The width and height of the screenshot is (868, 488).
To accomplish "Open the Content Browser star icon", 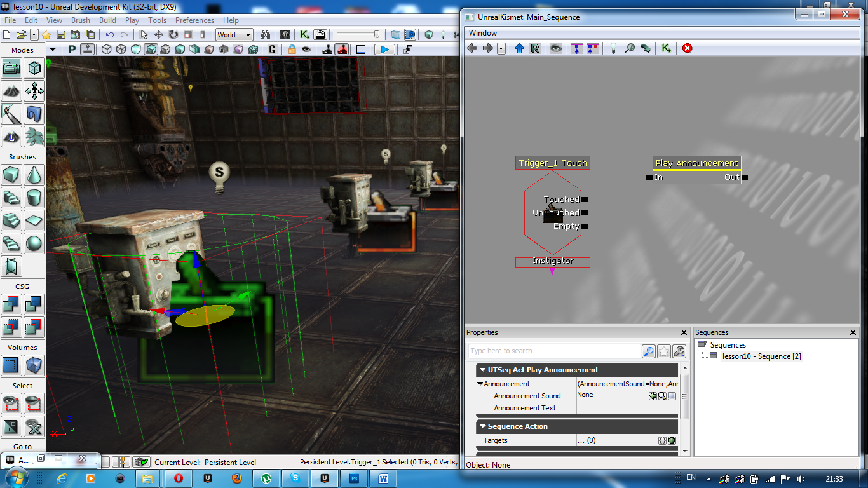I will [46, 34].
